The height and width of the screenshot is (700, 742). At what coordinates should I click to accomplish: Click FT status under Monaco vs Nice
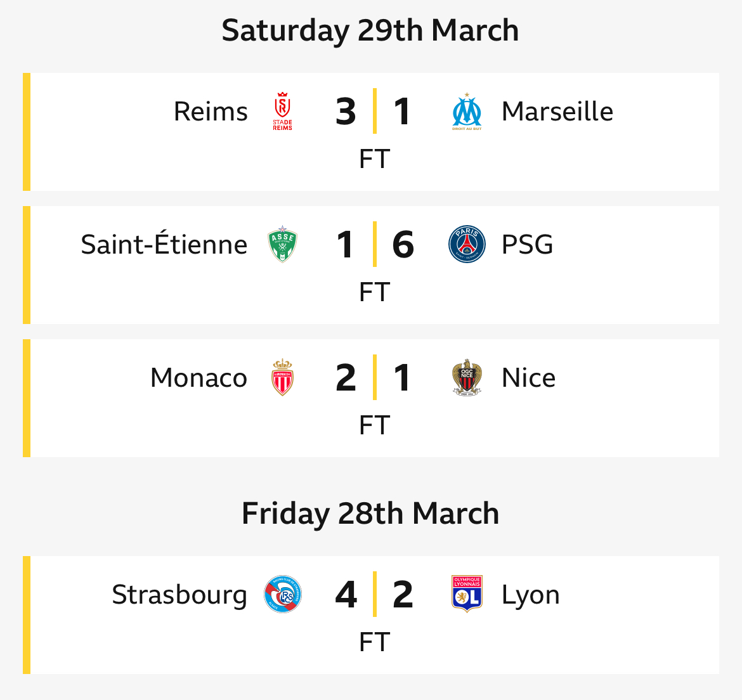(374, 425)
